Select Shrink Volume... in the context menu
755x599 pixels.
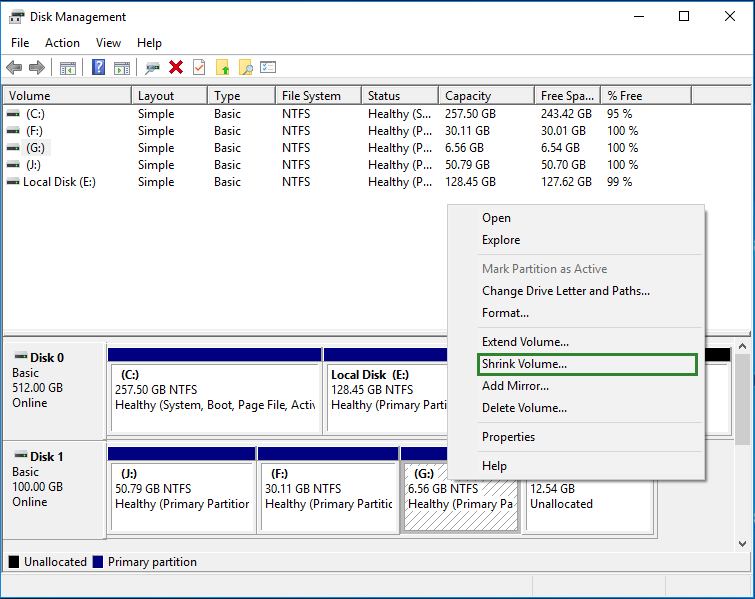(x=587, y=364)
